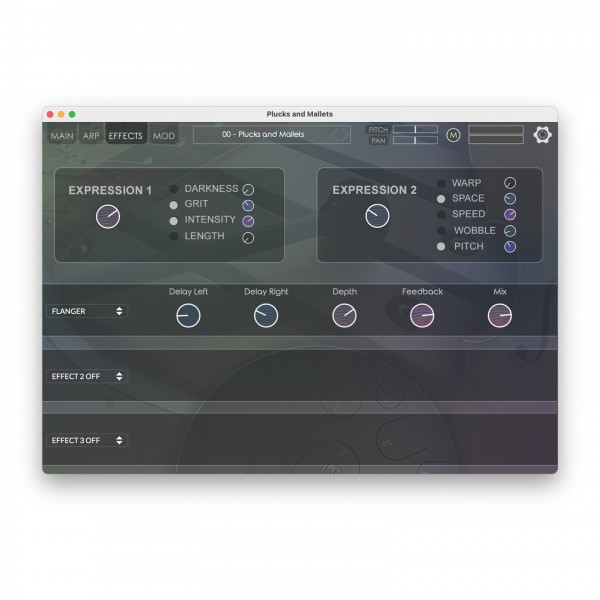600x600 pixels.
Task: Click the EXPRESSION 2 heading
Action: [x=374, y=190]
